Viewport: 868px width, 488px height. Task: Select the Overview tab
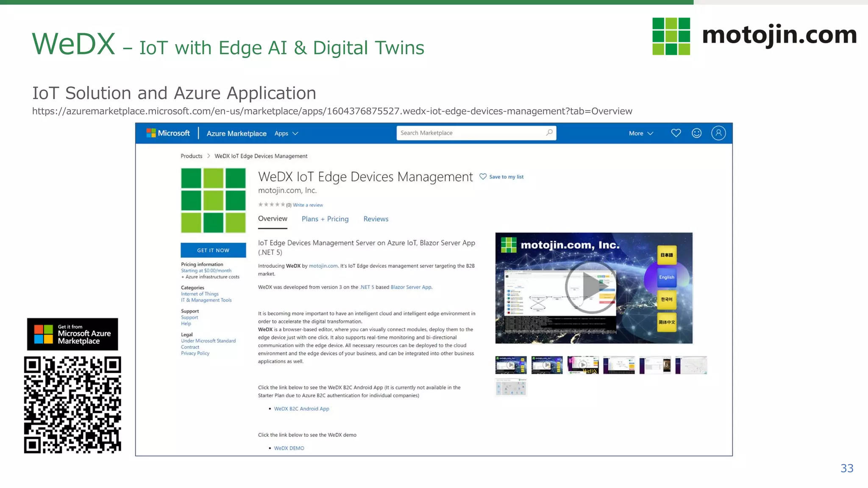pyautogui.click(x=273, y=219)
